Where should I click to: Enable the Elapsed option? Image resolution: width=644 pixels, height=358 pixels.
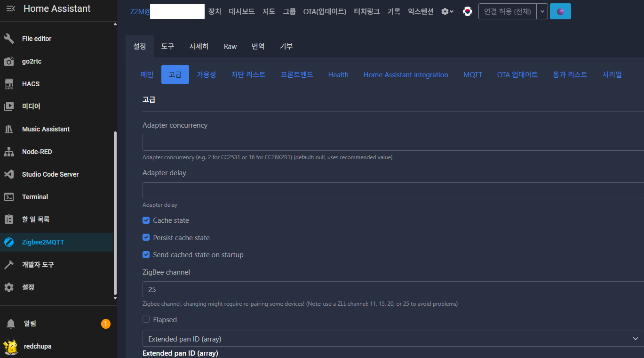tap(146, 319)
